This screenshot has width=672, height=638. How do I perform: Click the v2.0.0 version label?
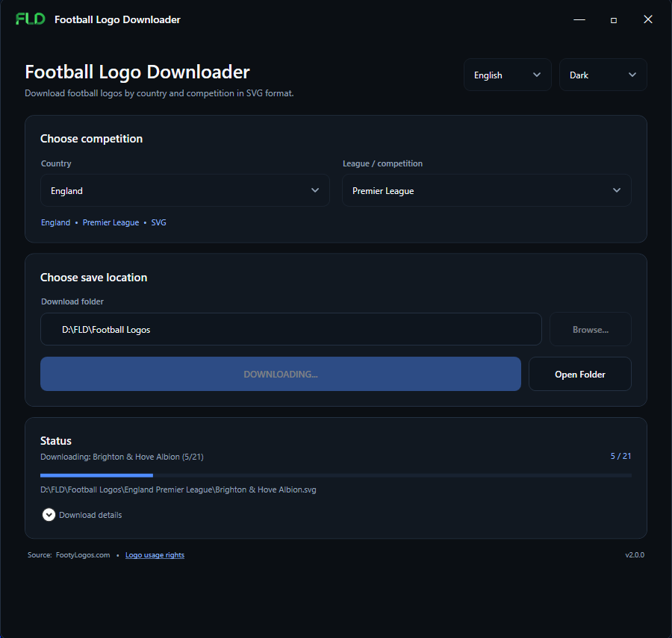coord(635,555)
